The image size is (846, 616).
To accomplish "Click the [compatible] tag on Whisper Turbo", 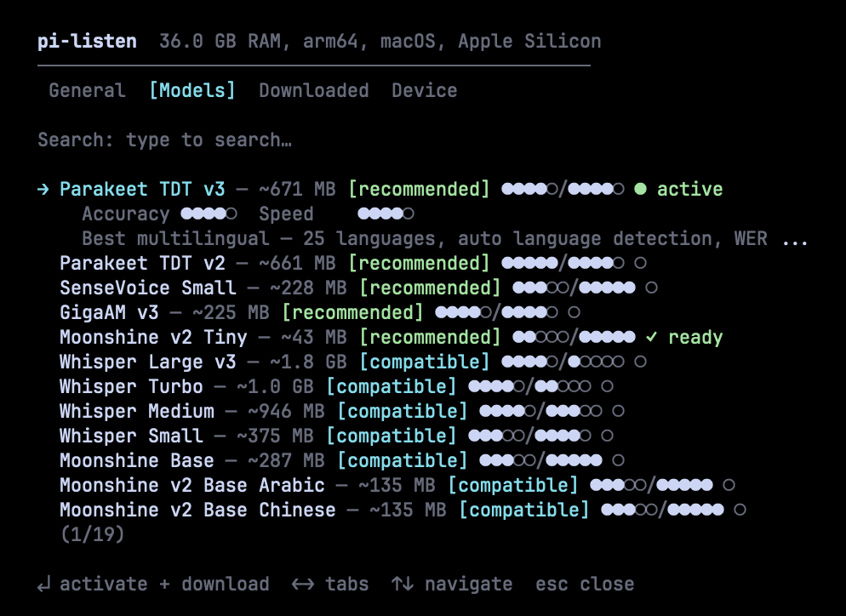I will pyautogui.click(x=392, y=387).
